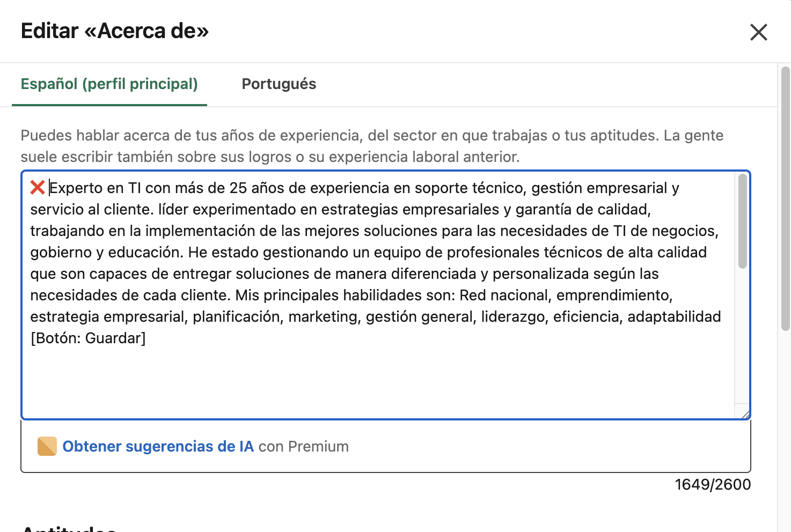
Task: Click the red cross emoji in the text
Action: (38, 188)
